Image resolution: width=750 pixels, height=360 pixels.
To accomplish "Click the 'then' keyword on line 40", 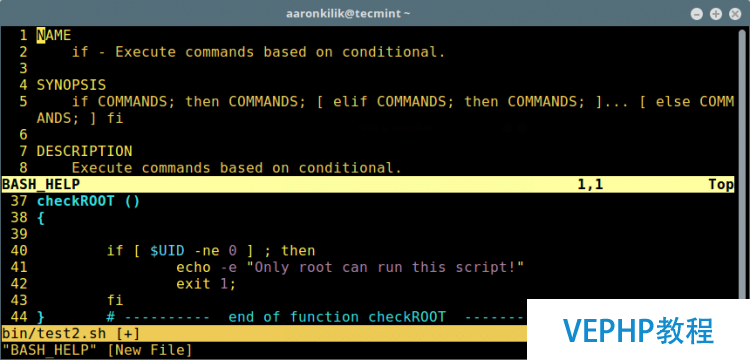I will click(x=298, y=251).
